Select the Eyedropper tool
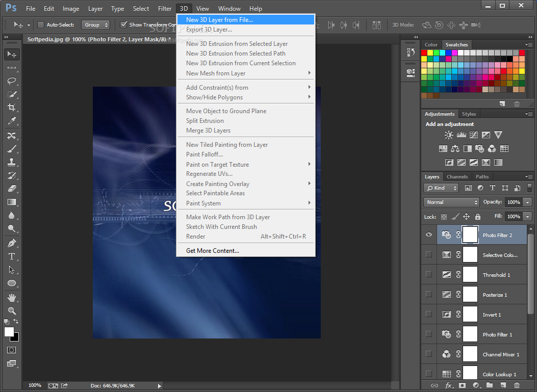The height and width of the screenshot is (392, 537). click(x=12, y=120)
